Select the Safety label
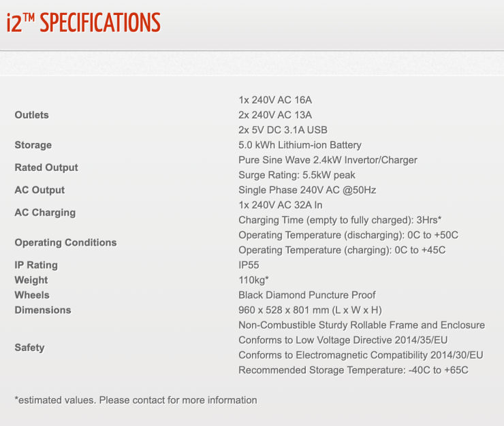504x426 pixels. click(x=29, y=347)
